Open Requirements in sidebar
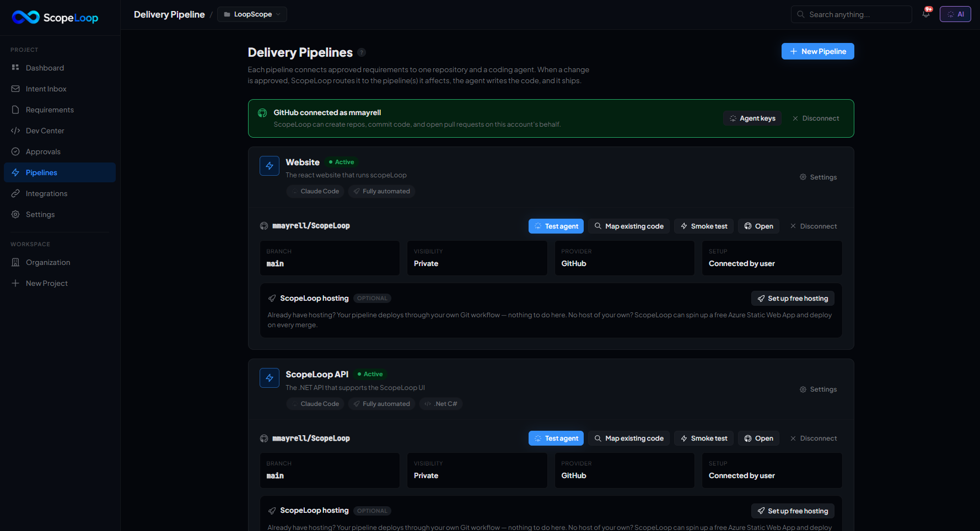Image resolution: width=980 pixels, height=531 pixels. 60,110
